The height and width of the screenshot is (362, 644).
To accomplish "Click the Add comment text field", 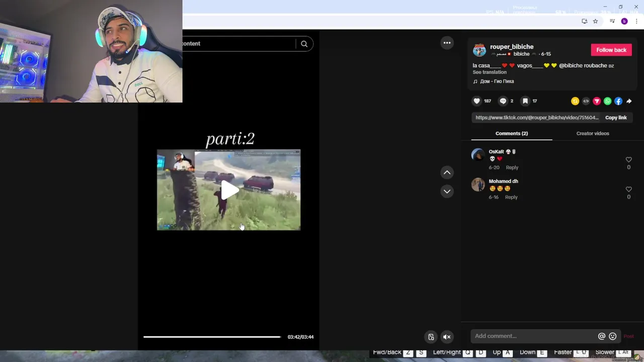I will coord(534,336).
